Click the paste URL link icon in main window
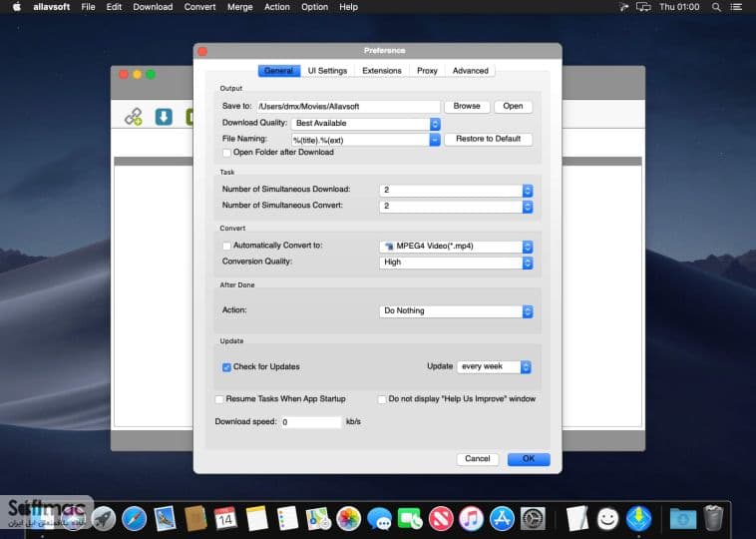Screen dimensions: 756x539 pyautogui.click(x=133, y=117)
